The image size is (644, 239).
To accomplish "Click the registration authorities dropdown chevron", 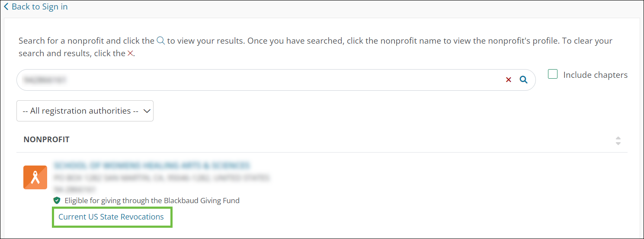I will [x=147, y=111].
